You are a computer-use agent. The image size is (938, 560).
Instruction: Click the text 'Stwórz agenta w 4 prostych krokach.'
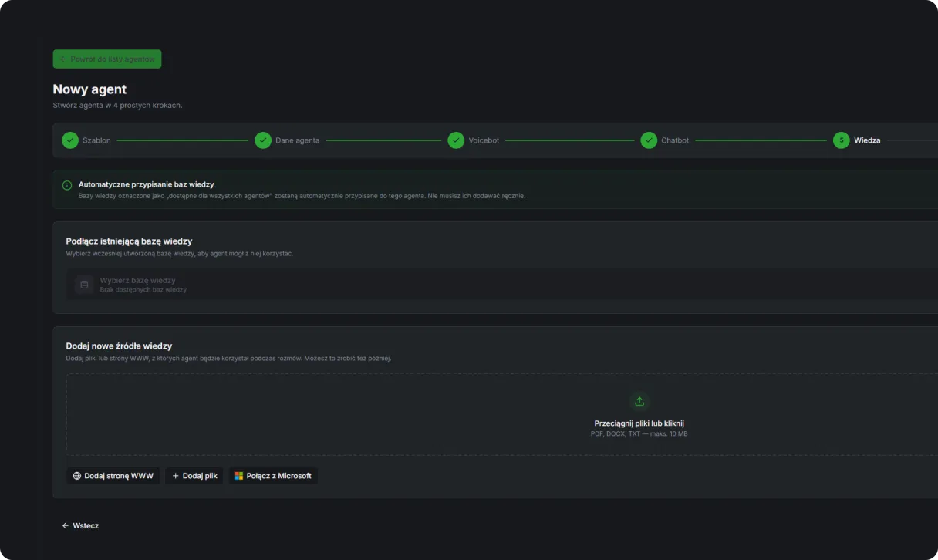coord(117,105)
